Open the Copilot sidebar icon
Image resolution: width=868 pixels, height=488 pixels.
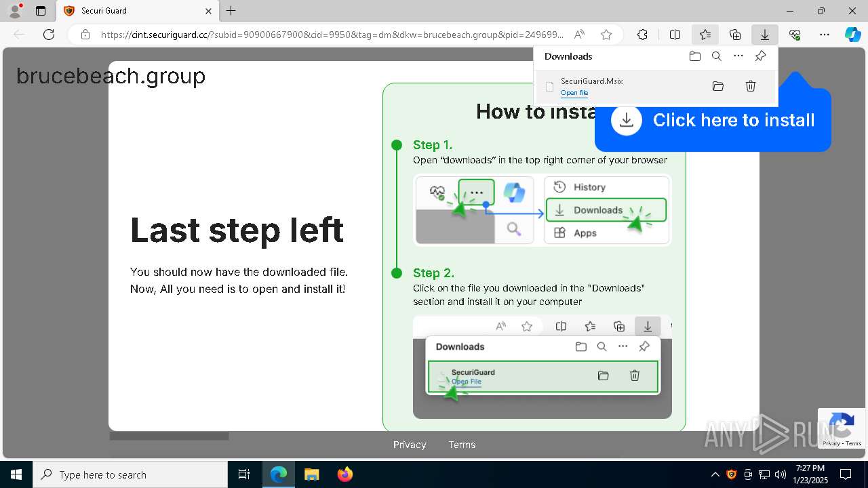click(853, 35)
